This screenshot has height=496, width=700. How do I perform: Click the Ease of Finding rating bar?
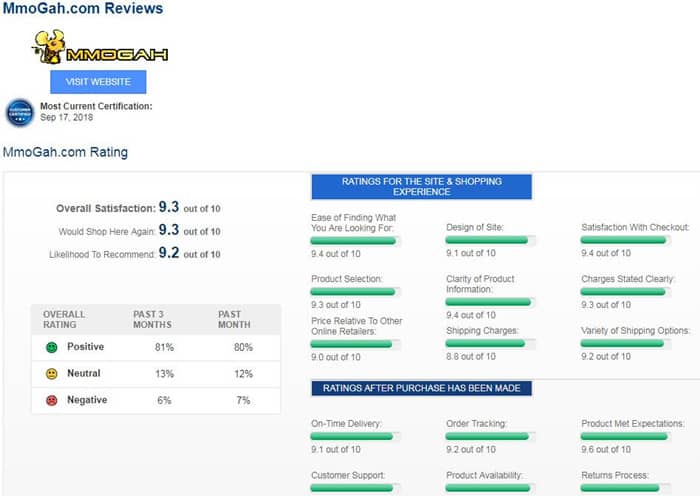point(355,241)
